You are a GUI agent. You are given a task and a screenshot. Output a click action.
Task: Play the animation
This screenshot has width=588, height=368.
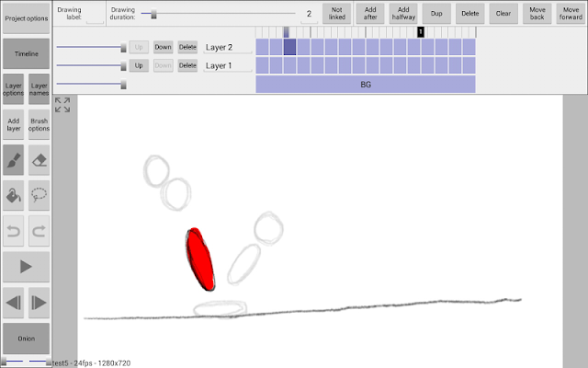[27, 267]
